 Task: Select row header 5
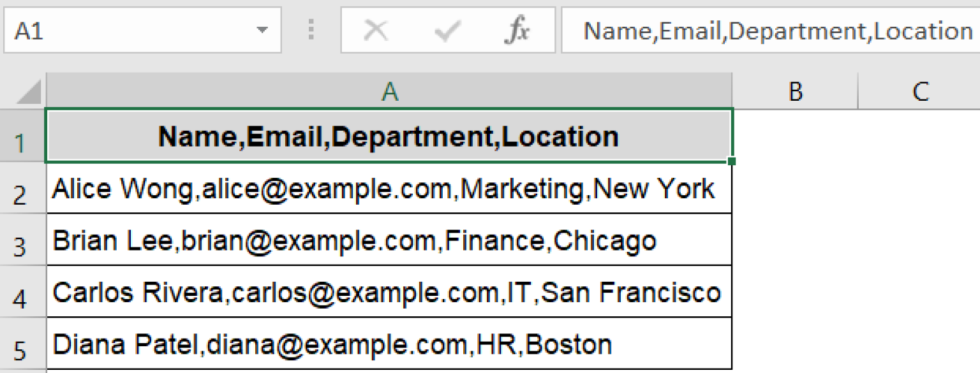pos(23,343)
